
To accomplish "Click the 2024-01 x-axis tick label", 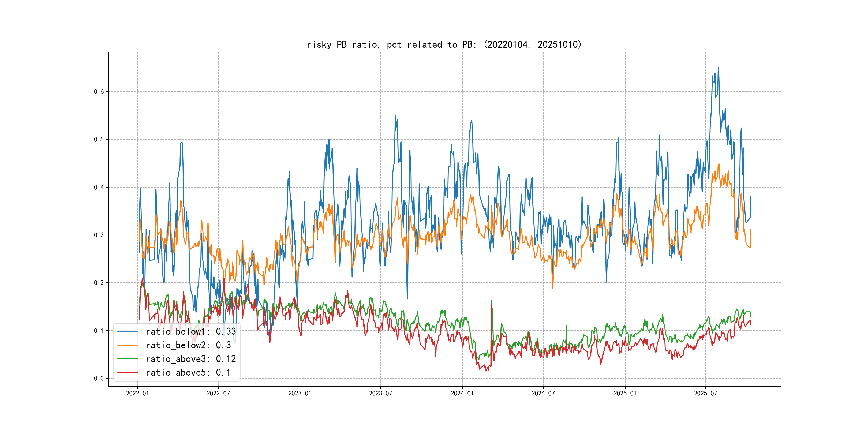I will tap(462, 393).
